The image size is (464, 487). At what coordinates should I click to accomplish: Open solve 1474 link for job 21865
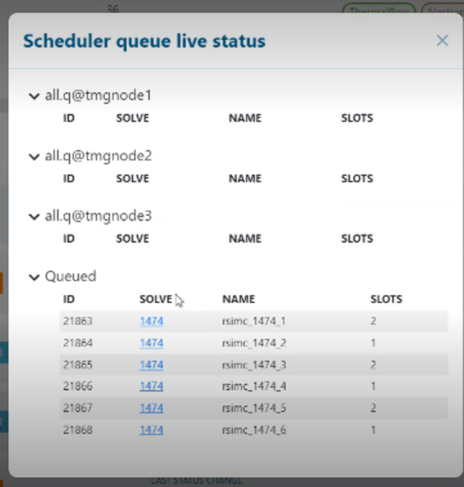coord(151,365)
